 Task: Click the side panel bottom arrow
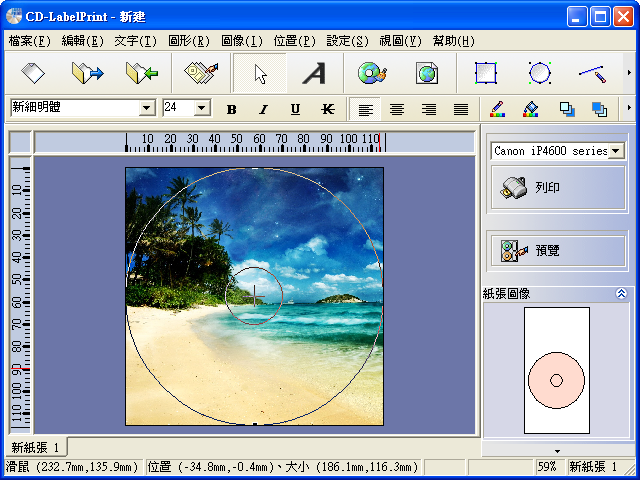pos(557,451)
